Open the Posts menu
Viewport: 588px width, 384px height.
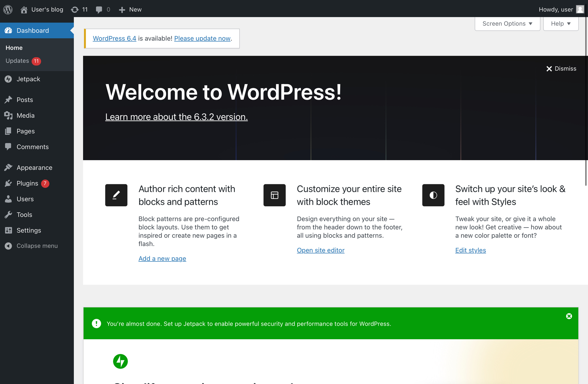pyautogui.click(x=37, y=100)
